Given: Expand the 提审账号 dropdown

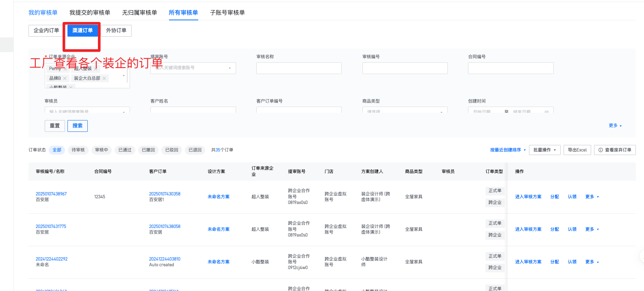Looking at the screenshot, I should (x=230, y=68).
